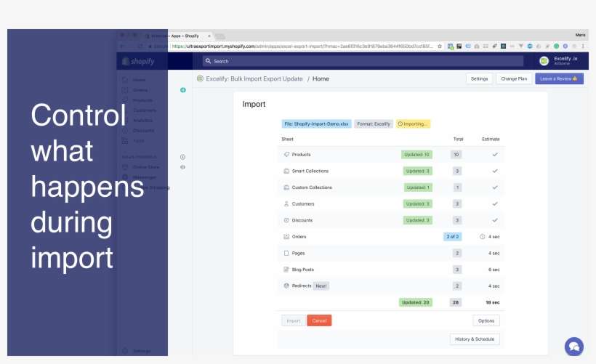The height and width of the screenshot is (364, 596).
Task: Close the Apps ~ Shopify browser tab
Action: point(209,36)
